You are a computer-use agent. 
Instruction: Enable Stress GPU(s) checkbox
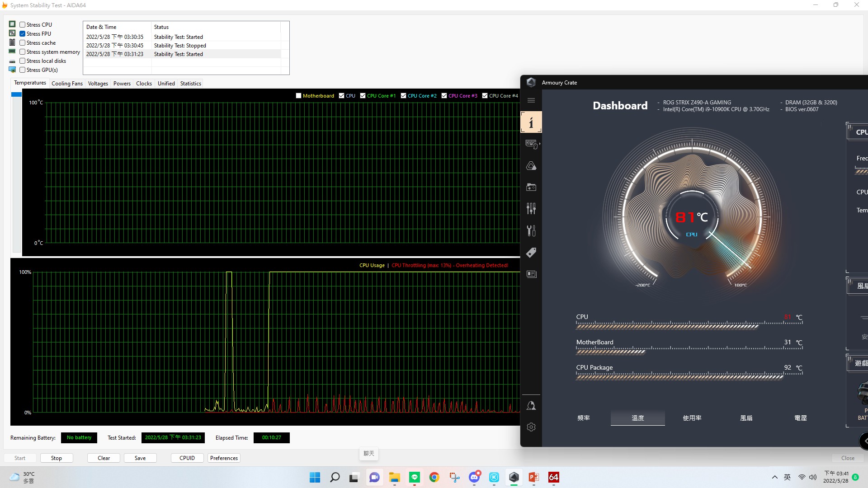point(22,70)
